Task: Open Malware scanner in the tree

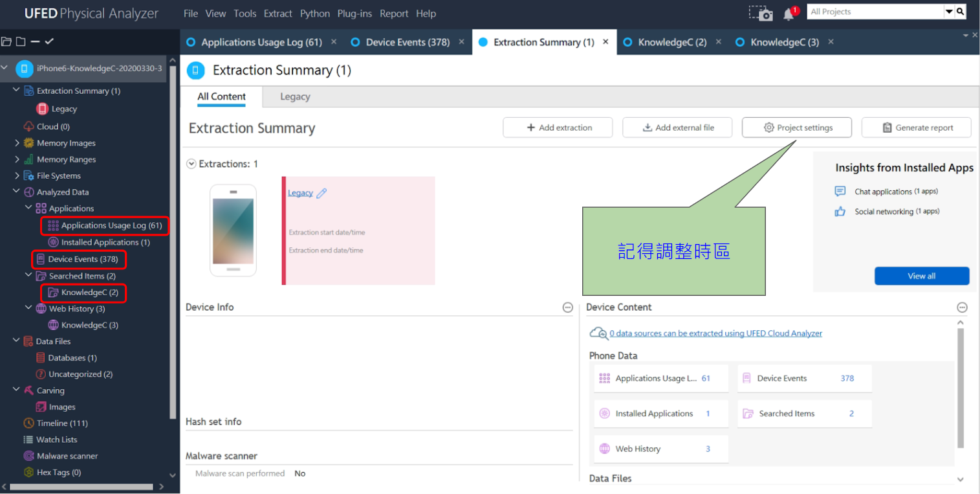Action: pyautogui.click(x=67, y=456)
